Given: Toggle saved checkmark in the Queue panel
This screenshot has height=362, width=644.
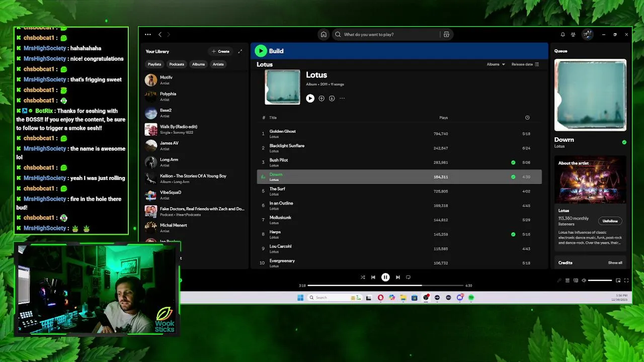Looking at the screenshot, I should click(x=624, y=142).
